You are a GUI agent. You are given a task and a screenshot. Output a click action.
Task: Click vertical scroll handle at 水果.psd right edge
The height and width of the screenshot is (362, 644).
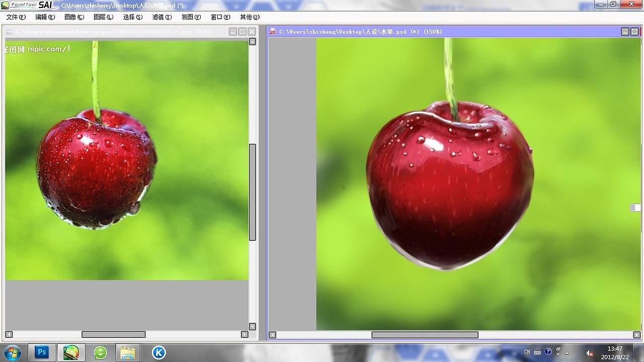tap(635, 208)
